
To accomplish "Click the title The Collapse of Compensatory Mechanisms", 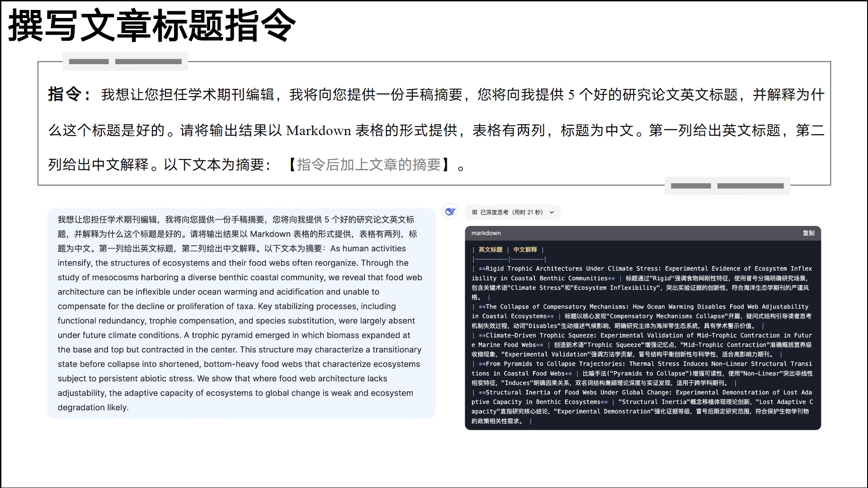I will coord(640,311).
